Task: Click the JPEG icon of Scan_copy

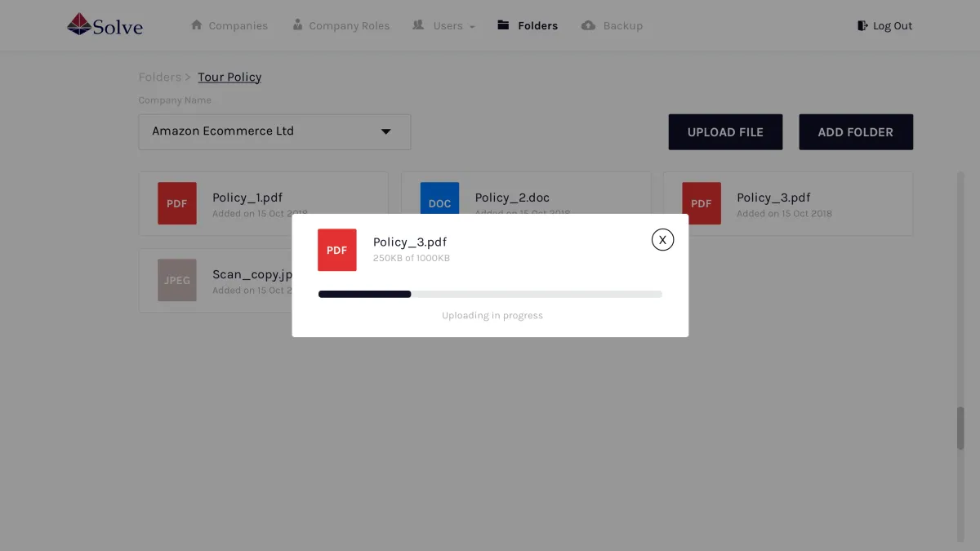Action: 177,280
